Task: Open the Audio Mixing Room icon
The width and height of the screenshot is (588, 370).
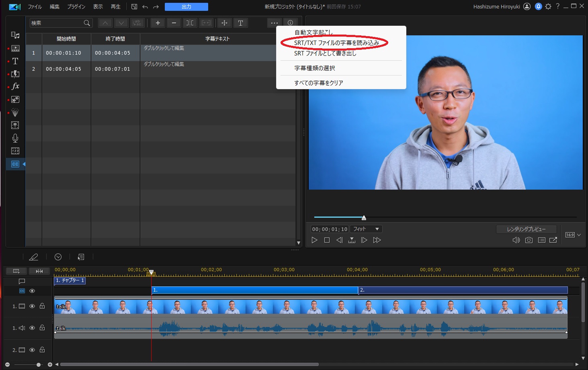Action: click(15, 125)
